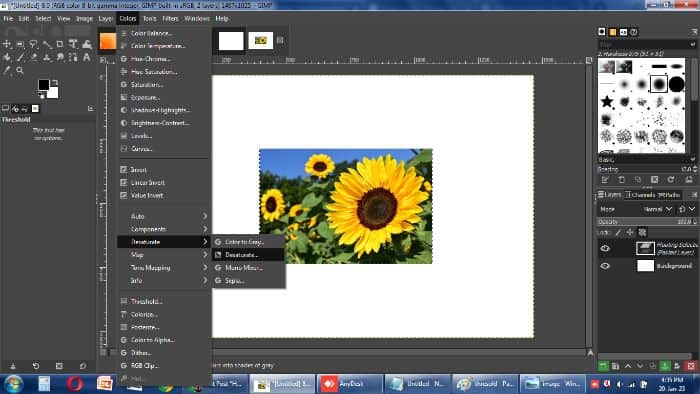Choose Value Invert menu entry
Screen dimensions: 700x394
pyautogui.click(x=164, y=195)
